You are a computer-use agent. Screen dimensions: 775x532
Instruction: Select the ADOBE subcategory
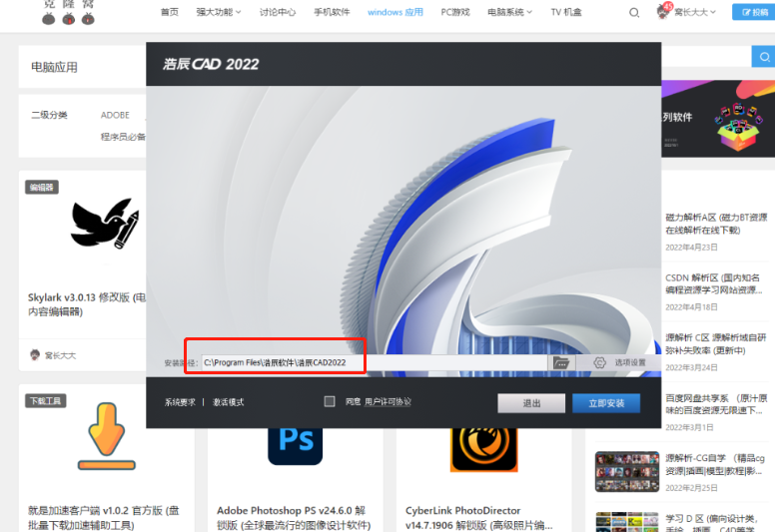tap(115, 115)
